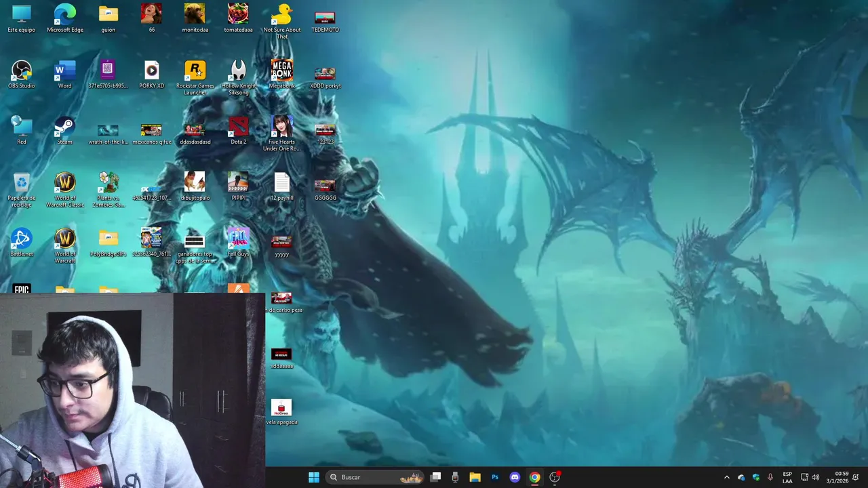Switch to Google Chrome on taskbar
868x488 pixels.
(x=534, y=477)
